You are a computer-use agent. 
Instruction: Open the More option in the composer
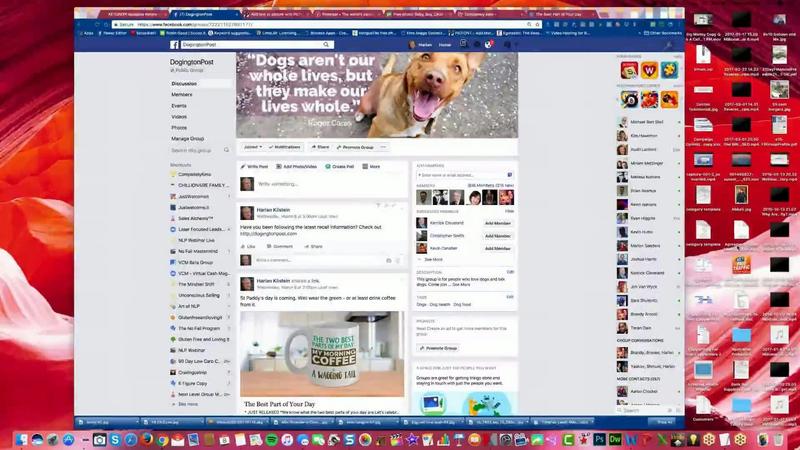pos(371,167)
